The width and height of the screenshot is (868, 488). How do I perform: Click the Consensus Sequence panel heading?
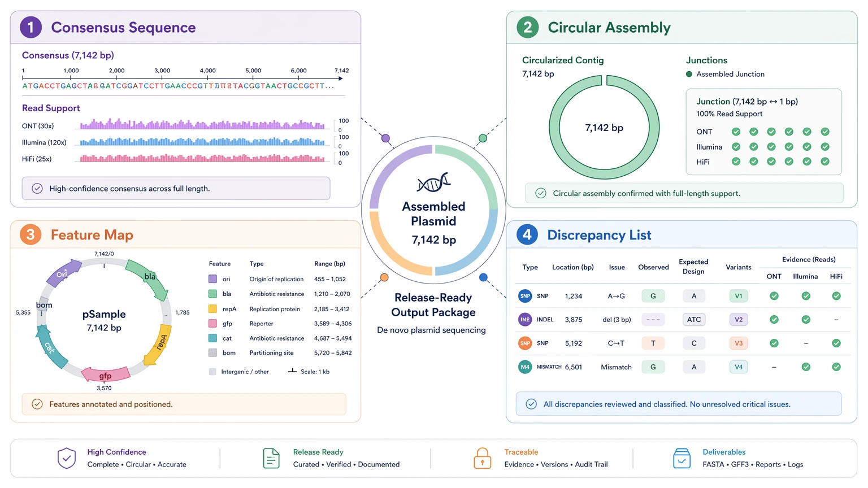[123, 27]
